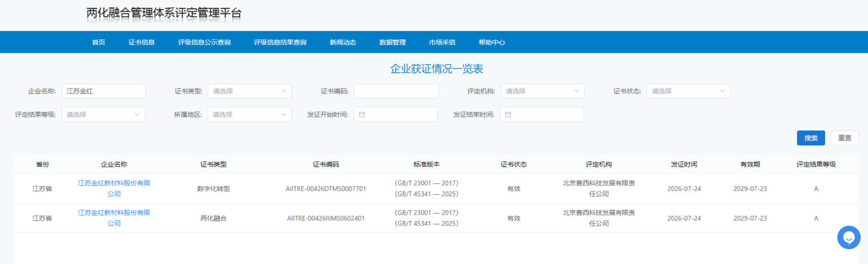868x264 pixels.
Task: Open company link in 两化融合 row
Action: [x=114, y=218]
